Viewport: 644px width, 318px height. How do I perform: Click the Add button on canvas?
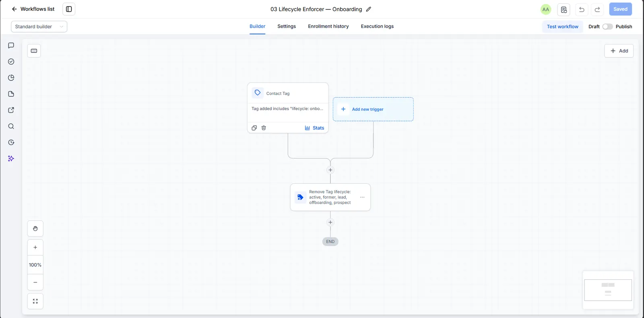point(619,51)
